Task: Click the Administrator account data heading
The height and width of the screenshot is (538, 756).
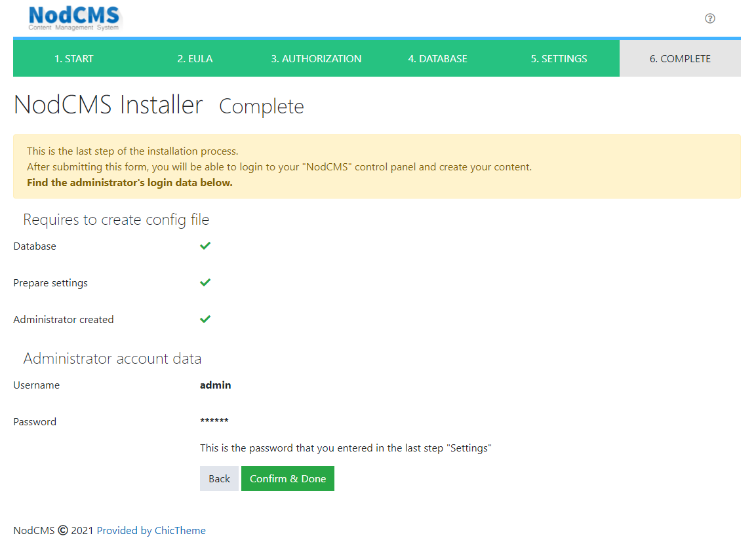Action: 112,358
